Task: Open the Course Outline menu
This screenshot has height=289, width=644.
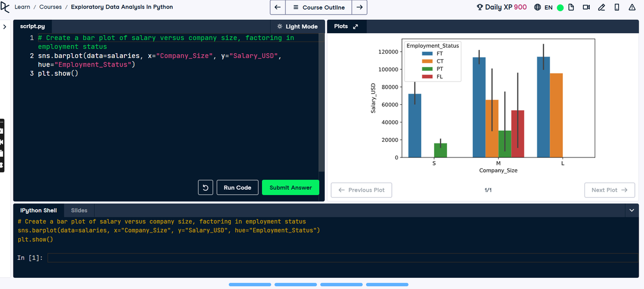Action: tap(319, 8)
